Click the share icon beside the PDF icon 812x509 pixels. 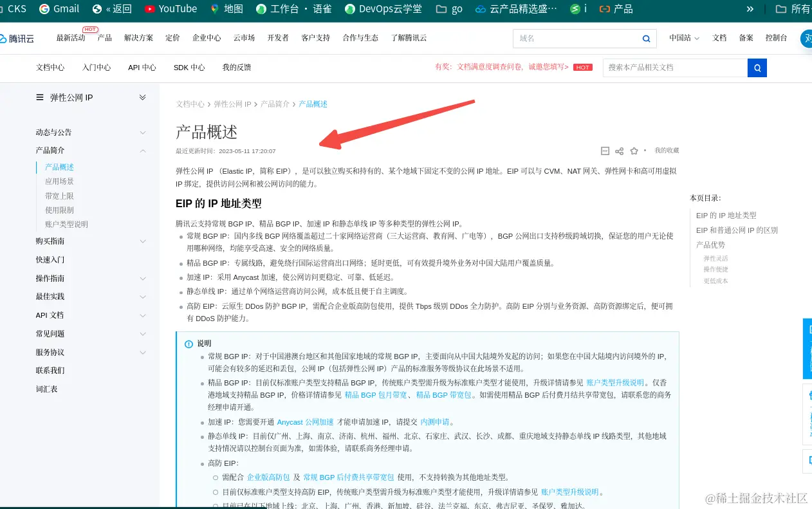pyautogui.click(x=619, y=151)
